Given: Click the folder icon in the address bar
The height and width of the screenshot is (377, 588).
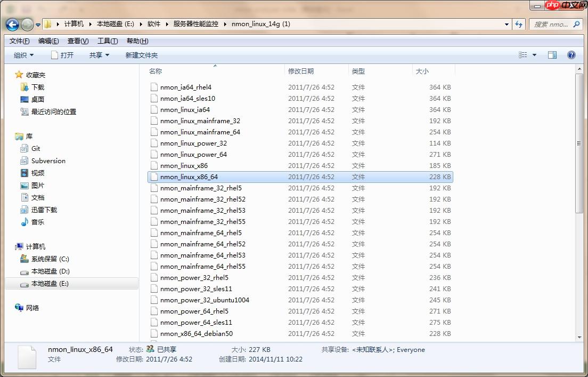Looking at the screenshot, I should 47,24.
